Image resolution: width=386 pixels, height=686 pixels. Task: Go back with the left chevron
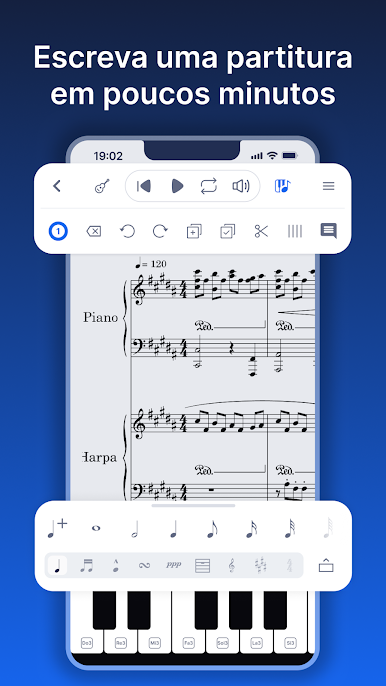(56, 186)
